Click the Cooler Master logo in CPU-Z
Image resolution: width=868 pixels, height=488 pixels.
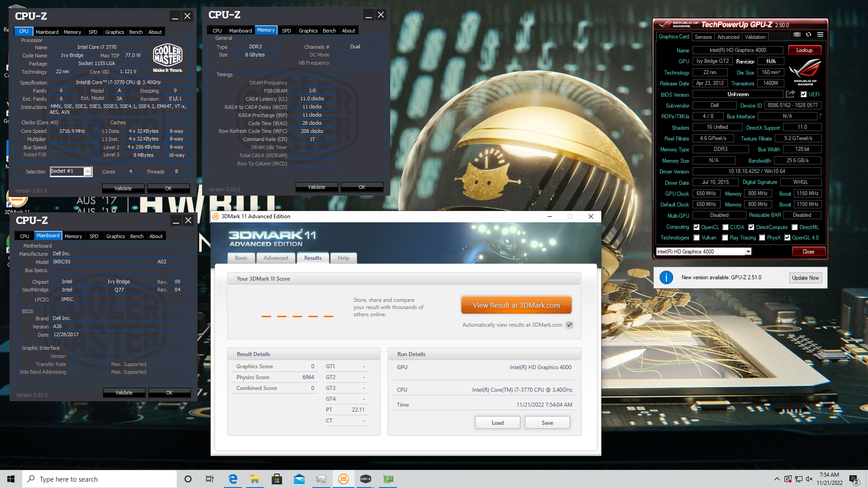168,58
